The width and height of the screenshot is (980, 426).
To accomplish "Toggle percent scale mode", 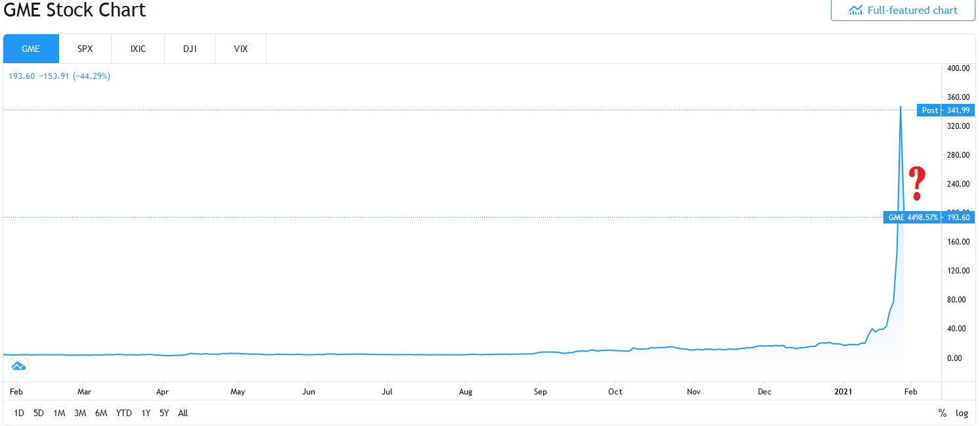I will click(943, 414).
